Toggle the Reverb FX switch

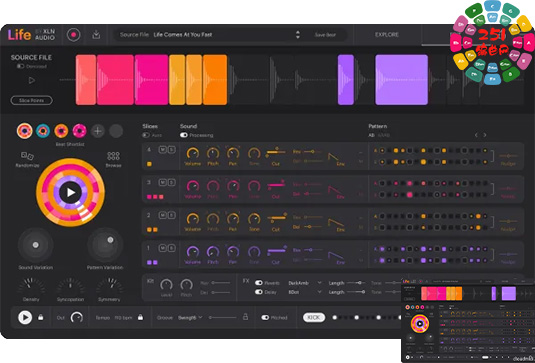pyautogui.click(x=259, y=283)
